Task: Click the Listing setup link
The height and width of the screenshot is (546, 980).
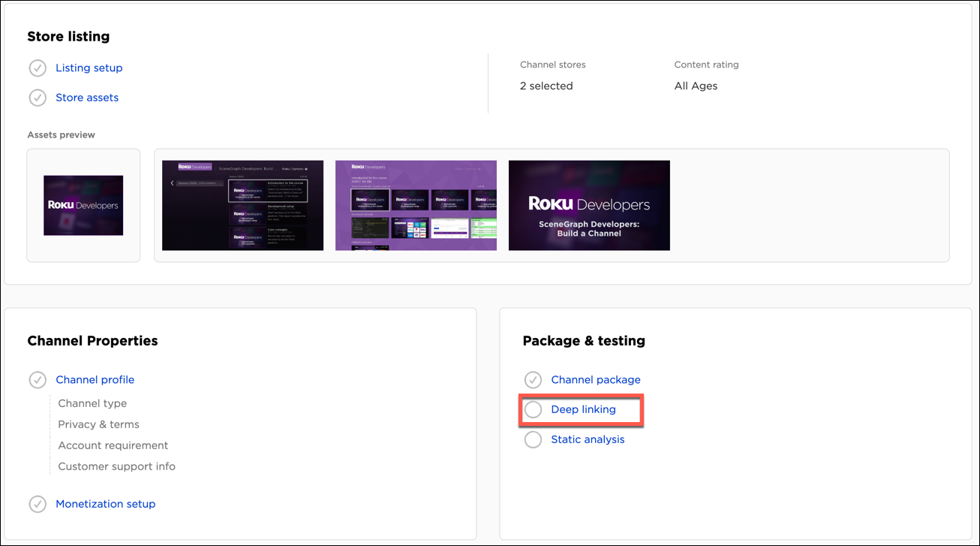Action: coord(89,68)
